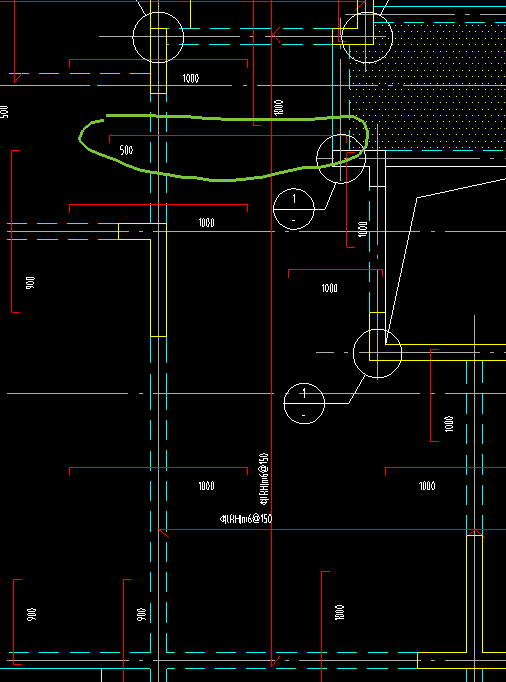The image size is (506, 682).
Task: Click the vertical rebar annotation ending in @150
Action: tap(264, 479)
